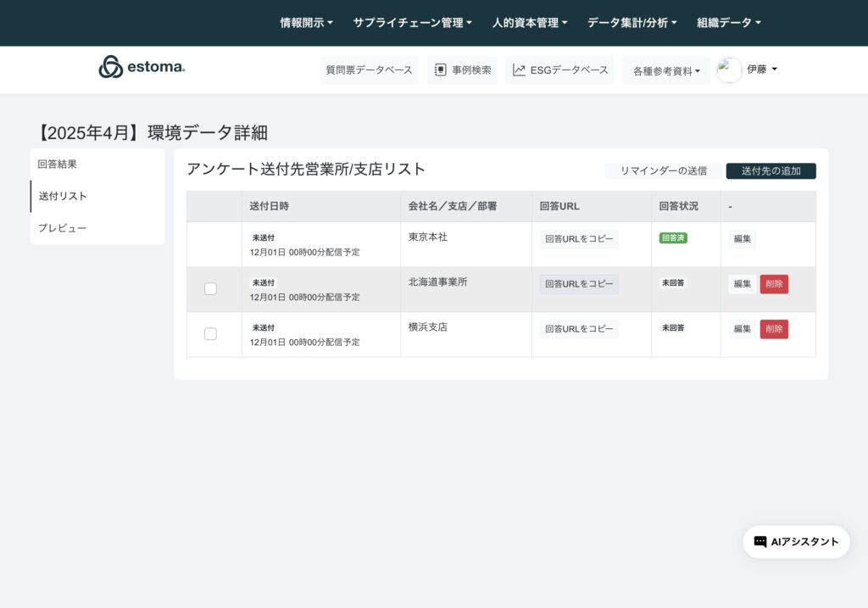Viewport: 868px width, 608px height.
Task: Open the AIアシスタント chat widget
Action: 796,542
